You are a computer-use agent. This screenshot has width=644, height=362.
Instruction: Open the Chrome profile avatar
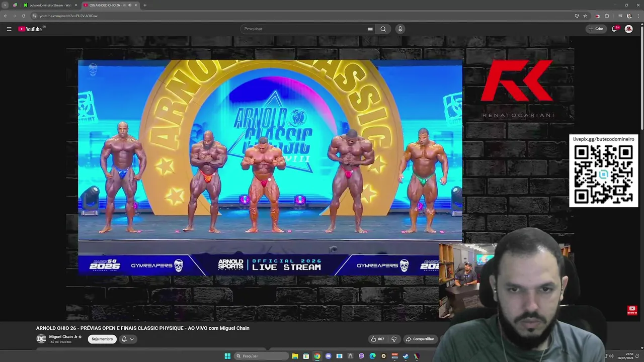point(629,16)
